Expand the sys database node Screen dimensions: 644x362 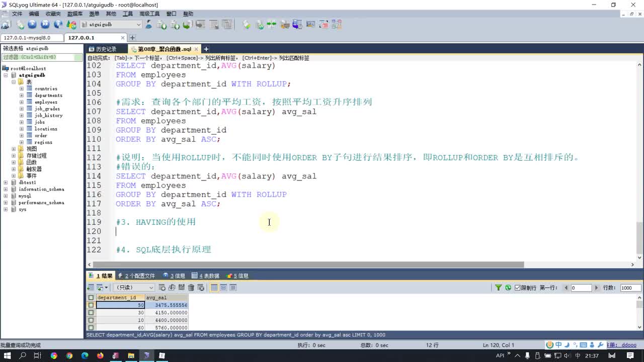pos(6,210)
